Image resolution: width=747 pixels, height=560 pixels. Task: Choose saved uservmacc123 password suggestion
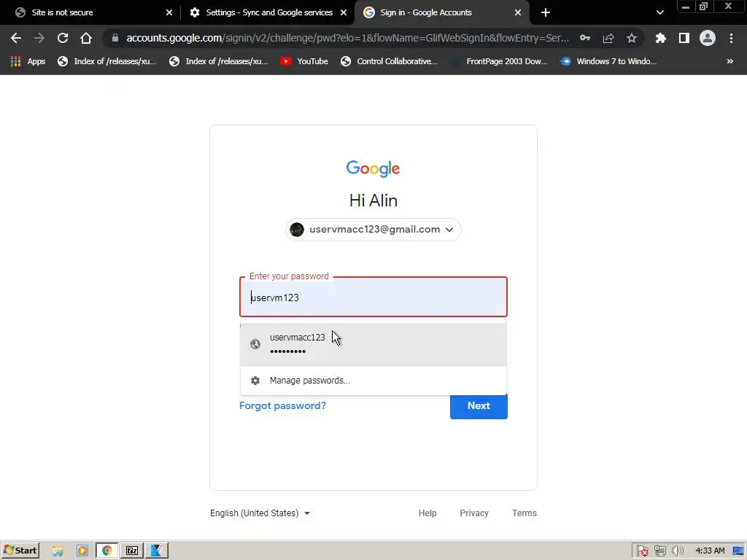tap(373, 344)
